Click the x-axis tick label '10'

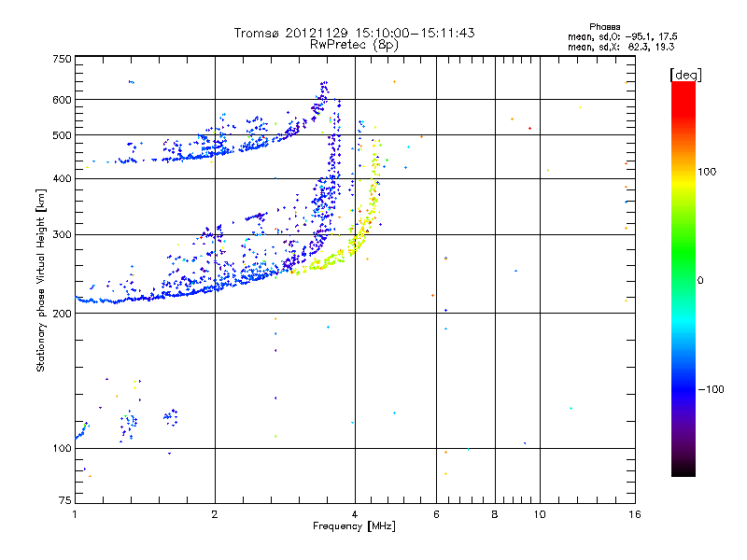point(540,514)
